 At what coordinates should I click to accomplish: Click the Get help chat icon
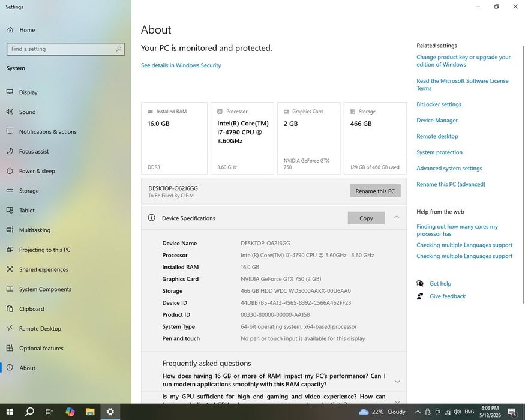click(x=420, y=283)
